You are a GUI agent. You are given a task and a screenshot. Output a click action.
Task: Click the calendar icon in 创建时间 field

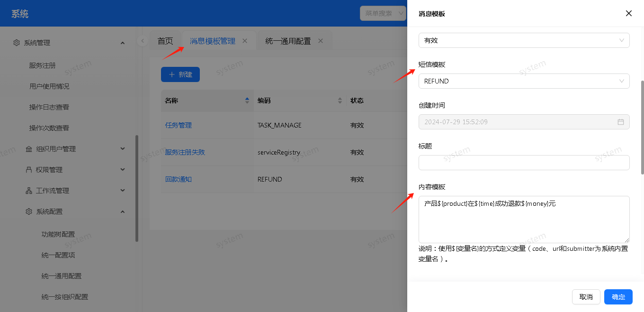[x=620, y=122]
